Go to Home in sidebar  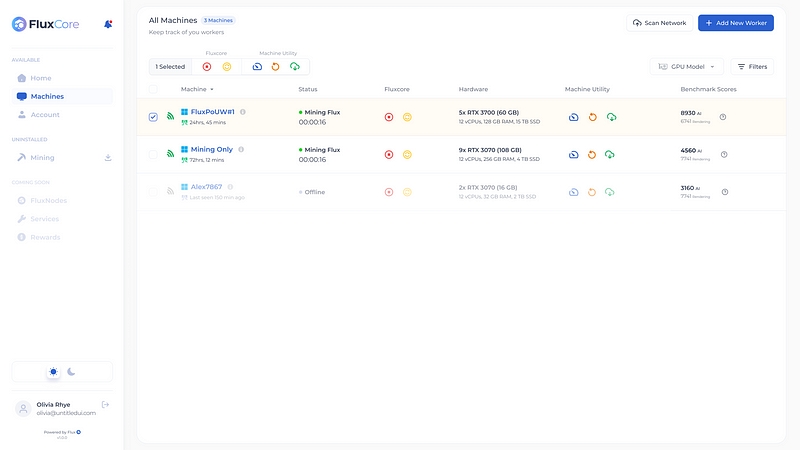(x=62, y=78)
